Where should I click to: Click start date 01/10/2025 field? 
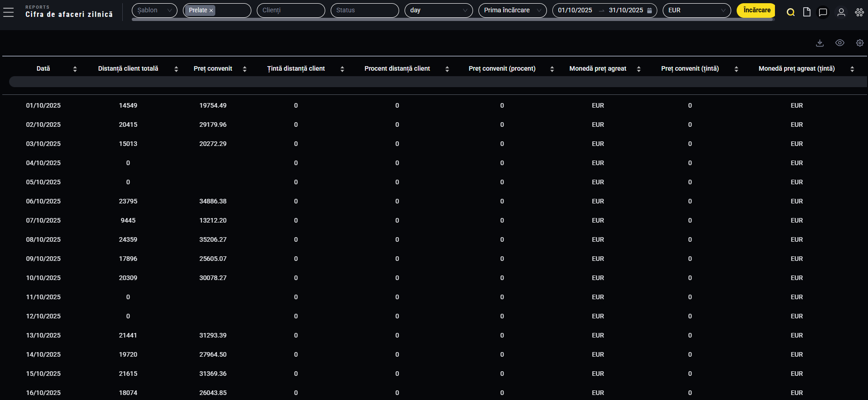click(575, 10)
